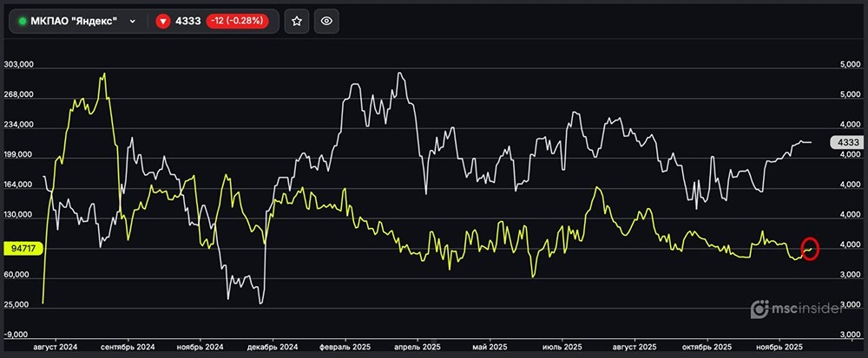Screen dimensions: 868x358
Task: Click июль 2025 on the time axis
Action: [559, 346]
